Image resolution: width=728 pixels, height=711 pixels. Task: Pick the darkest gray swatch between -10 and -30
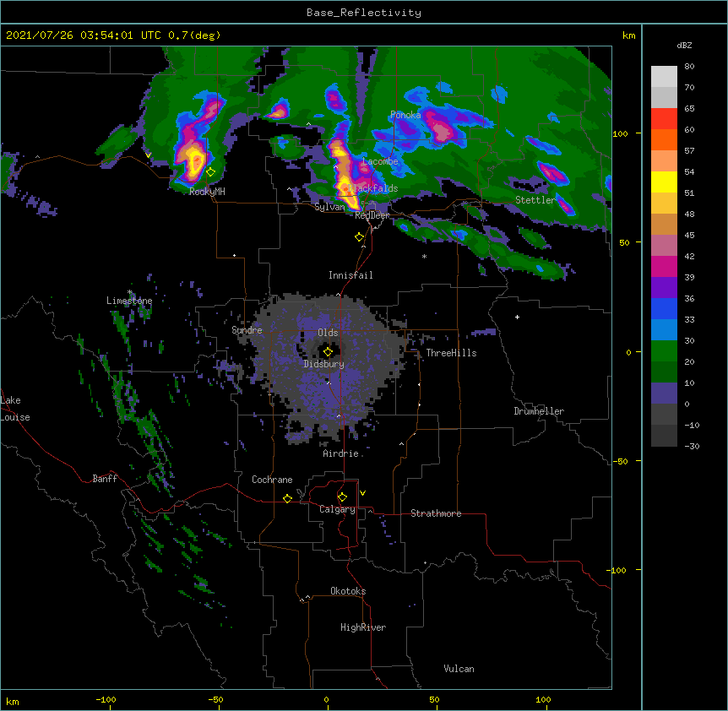click(x=664, y=436)
